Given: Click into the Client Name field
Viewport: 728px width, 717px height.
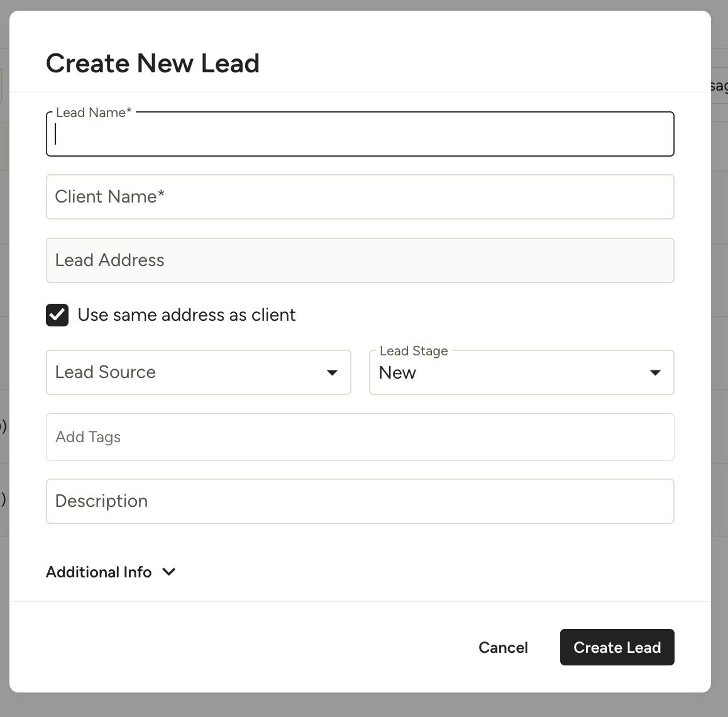Looking at the screenshot, I should tap(360, 197).
